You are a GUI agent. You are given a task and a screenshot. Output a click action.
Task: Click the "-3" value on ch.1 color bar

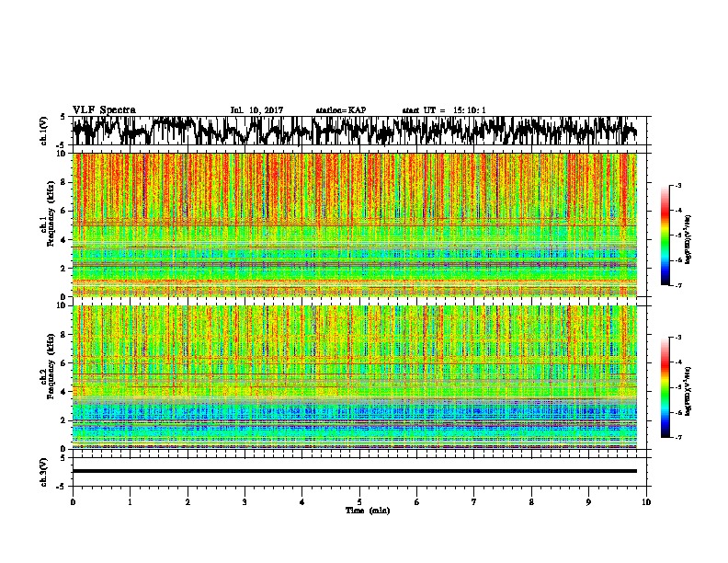coord(678,185)
